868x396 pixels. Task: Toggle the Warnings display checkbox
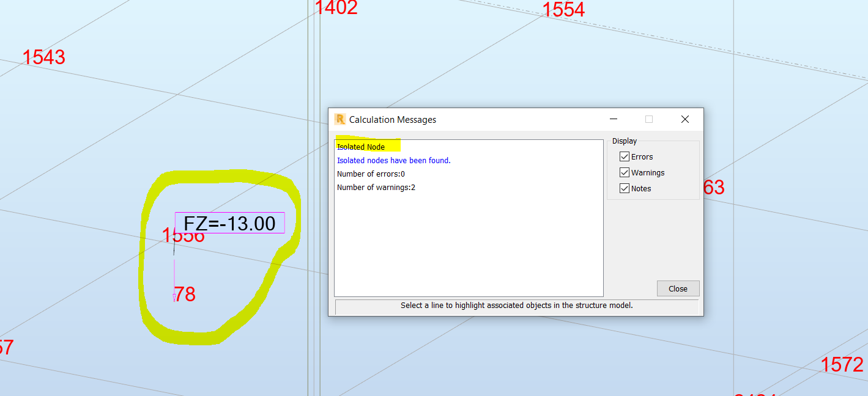(625, 172)
